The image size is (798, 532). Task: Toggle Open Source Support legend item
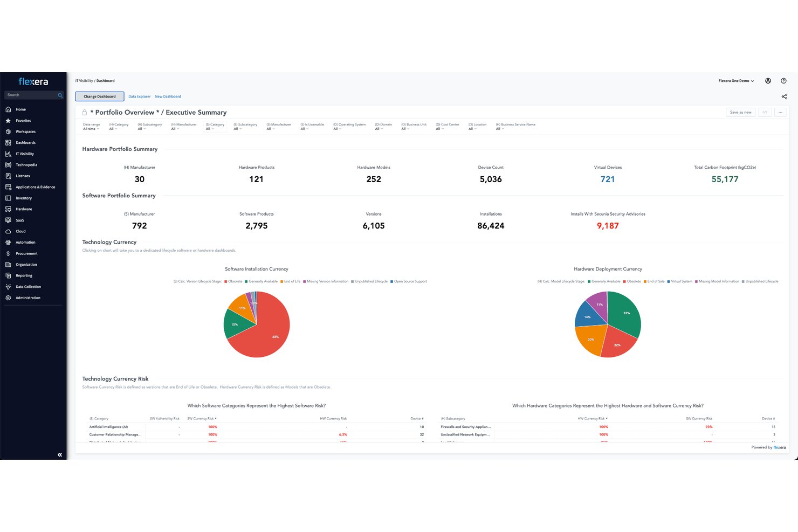pyautogui.click(x=409, y=281)
